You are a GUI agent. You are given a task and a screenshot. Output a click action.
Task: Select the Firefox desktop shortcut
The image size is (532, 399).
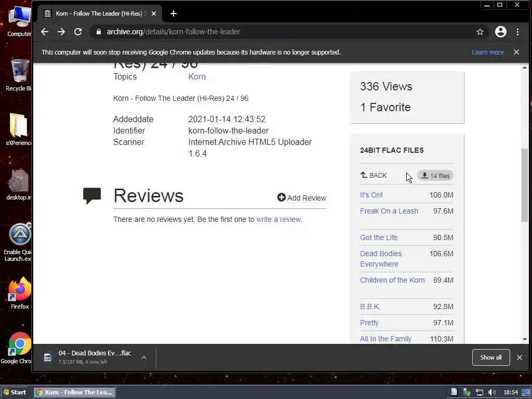click(x=20, y=293)
